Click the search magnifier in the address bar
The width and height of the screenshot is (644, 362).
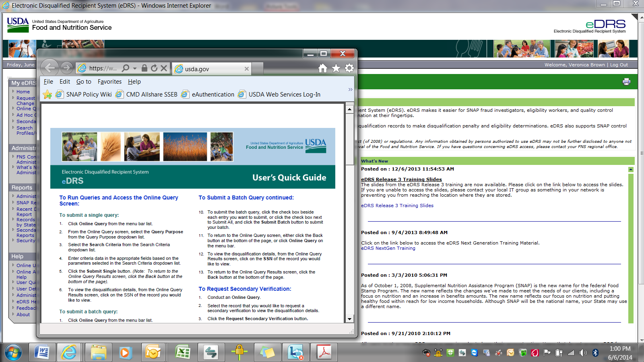126,68
